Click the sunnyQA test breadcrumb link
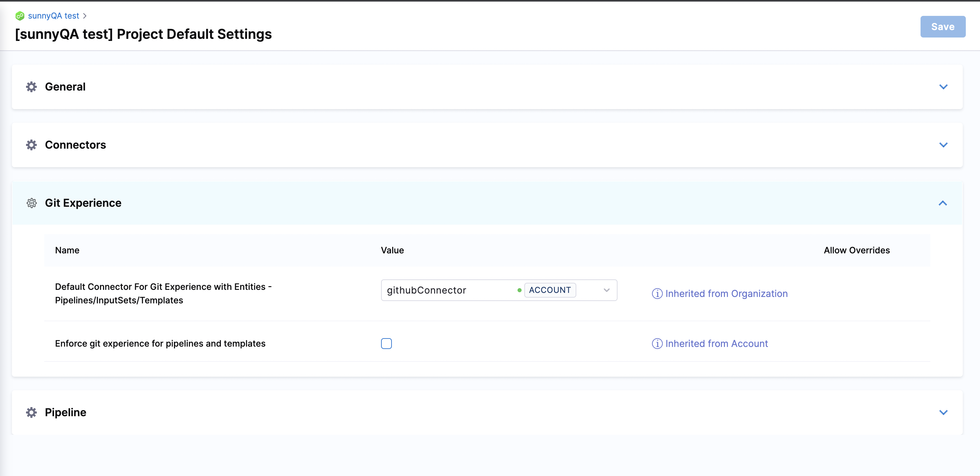 (x=54, y=16)
